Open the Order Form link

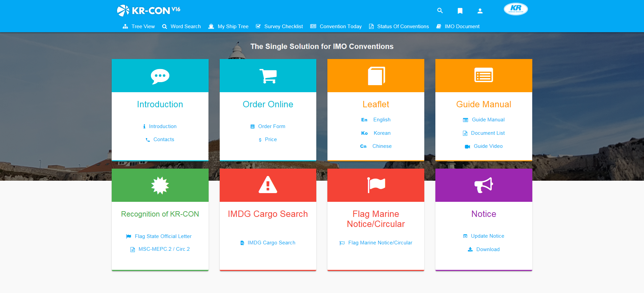(x=271, y=126)
